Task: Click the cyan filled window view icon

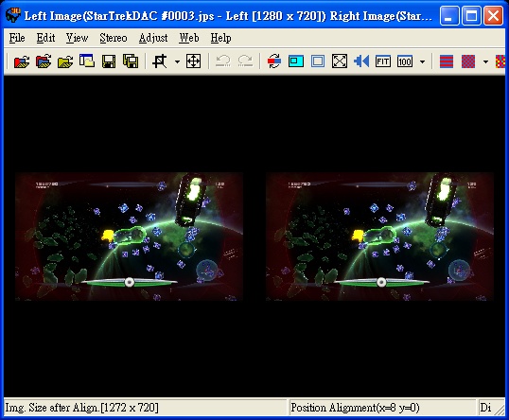Action: [296, 61]
